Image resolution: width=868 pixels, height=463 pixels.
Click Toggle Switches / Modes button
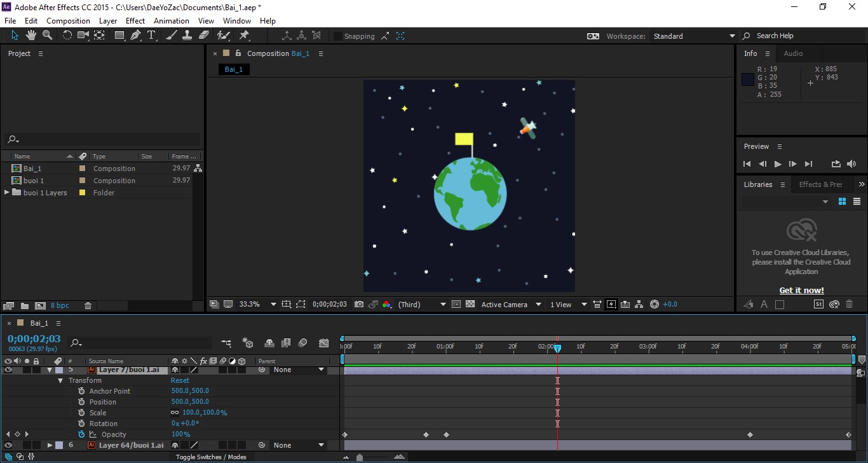tap(211, 457)
